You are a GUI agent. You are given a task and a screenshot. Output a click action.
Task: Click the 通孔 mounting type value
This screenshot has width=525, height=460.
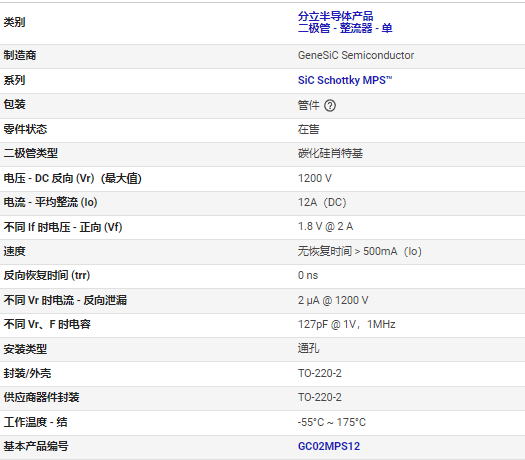(309, 349)
